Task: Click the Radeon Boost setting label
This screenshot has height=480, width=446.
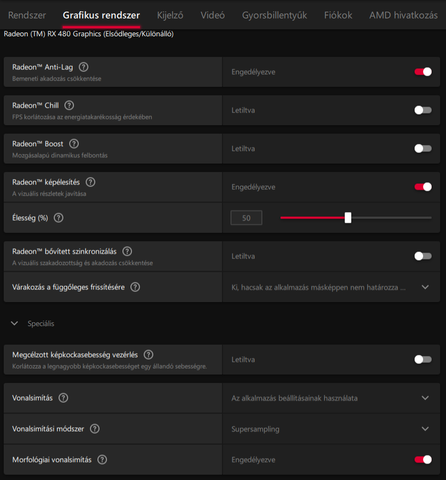Action: [x=38, y=144]
